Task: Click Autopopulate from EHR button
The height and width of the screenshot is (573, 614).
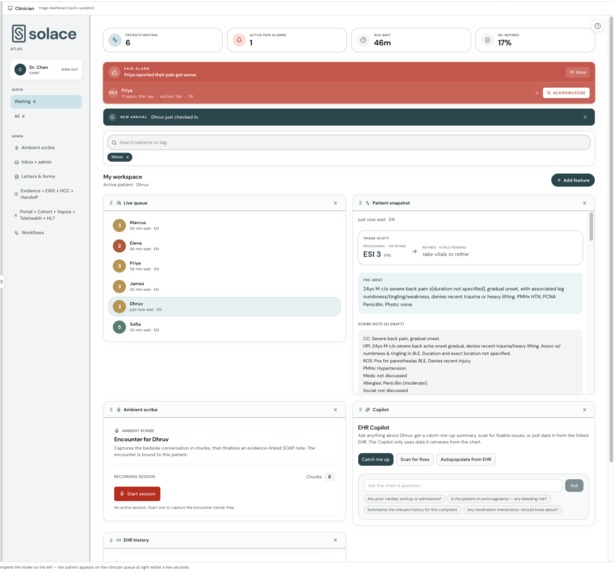Action: 466,459
